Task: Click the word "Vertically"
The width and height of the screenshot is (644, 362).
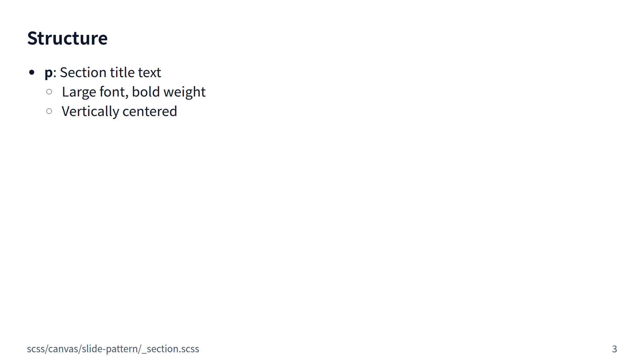Action: [x=90, y=111]
